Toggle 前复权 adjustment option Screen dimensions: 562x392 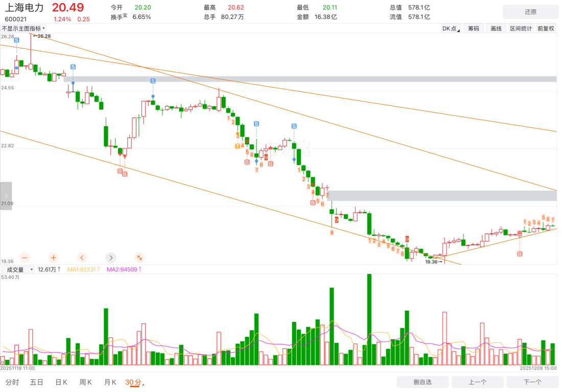[546, 29]
